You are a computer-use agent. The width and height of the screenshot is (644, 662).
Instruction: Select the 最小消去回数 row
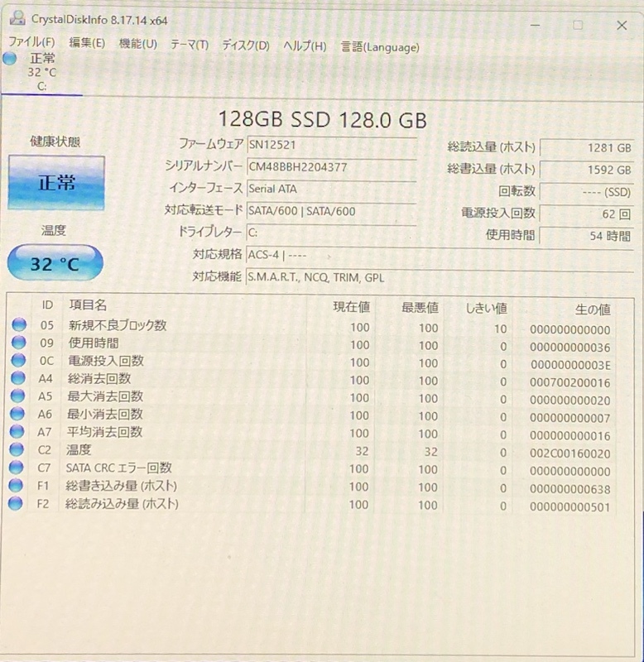click(312, 416)
